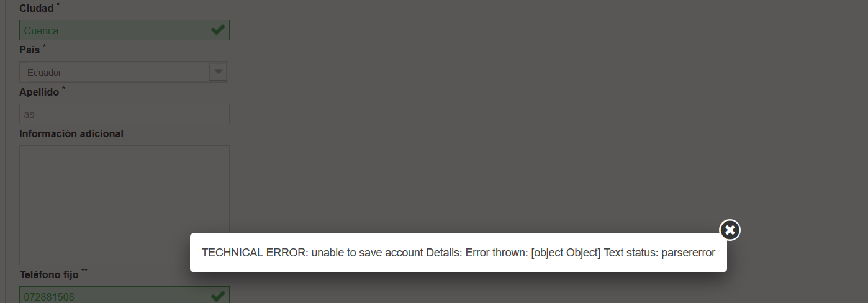Click the "parsererror" word in error message
The image size is (868, 303).
click(688, 253)
